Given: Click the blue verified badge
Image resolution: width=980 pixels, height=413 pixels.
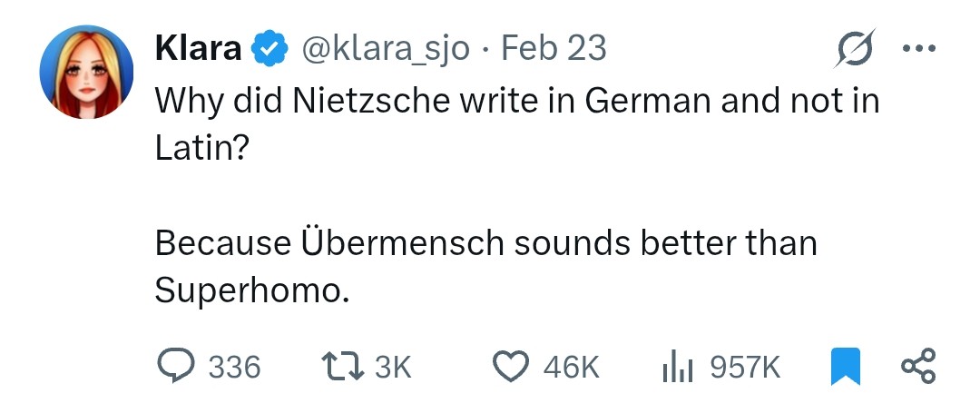Looking at the screenshot, I should 269,49.
